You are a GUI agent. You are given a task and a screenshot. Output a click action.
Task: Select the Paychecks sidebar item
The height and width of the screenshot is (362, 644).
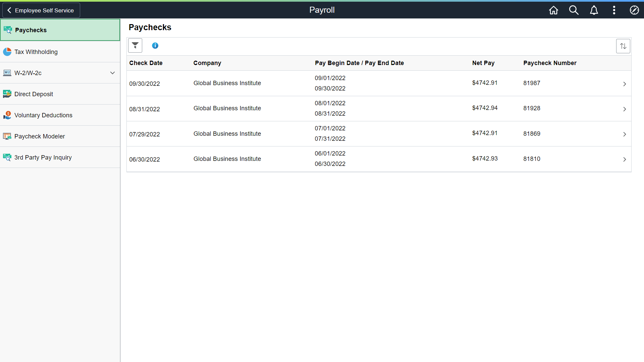coord(31,30)
